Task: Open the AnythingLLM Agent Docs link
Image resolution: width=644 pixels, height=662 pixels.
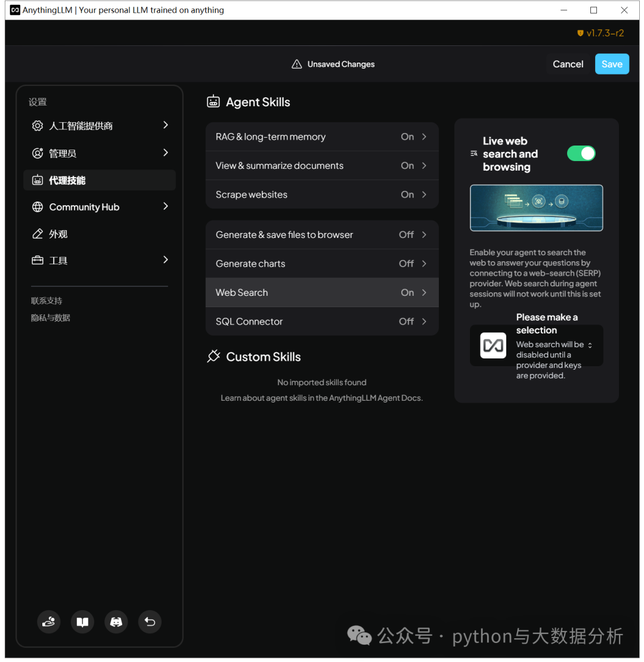Action: tap(376, 398)
